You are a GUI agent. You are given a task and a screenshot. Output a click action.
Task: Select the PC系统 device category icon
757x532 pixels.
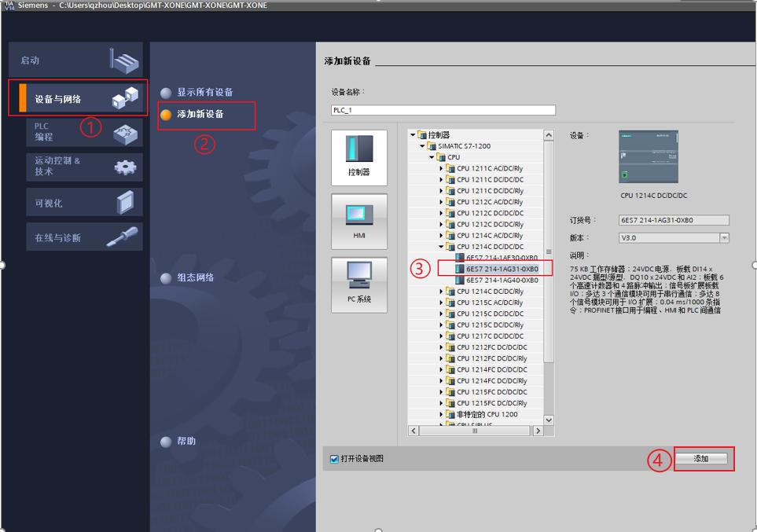pyautogui.click(x=358, y=284)
